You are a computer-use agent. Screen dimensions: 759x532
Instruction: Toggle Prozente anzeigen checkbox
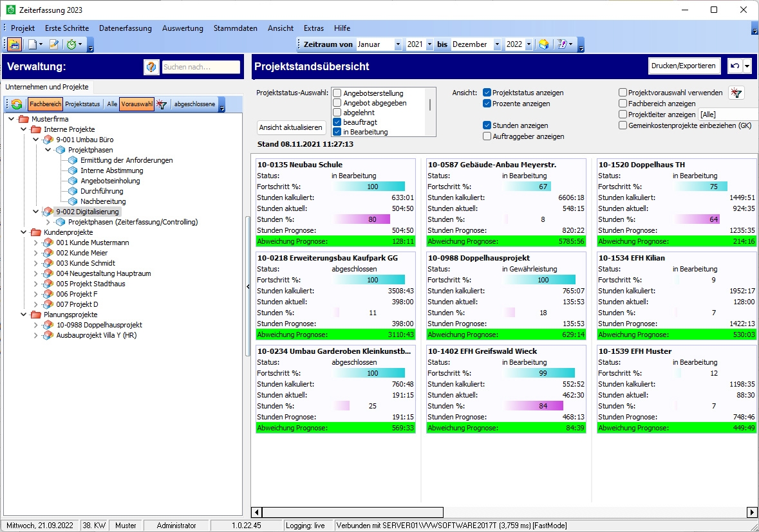(487, 104)
